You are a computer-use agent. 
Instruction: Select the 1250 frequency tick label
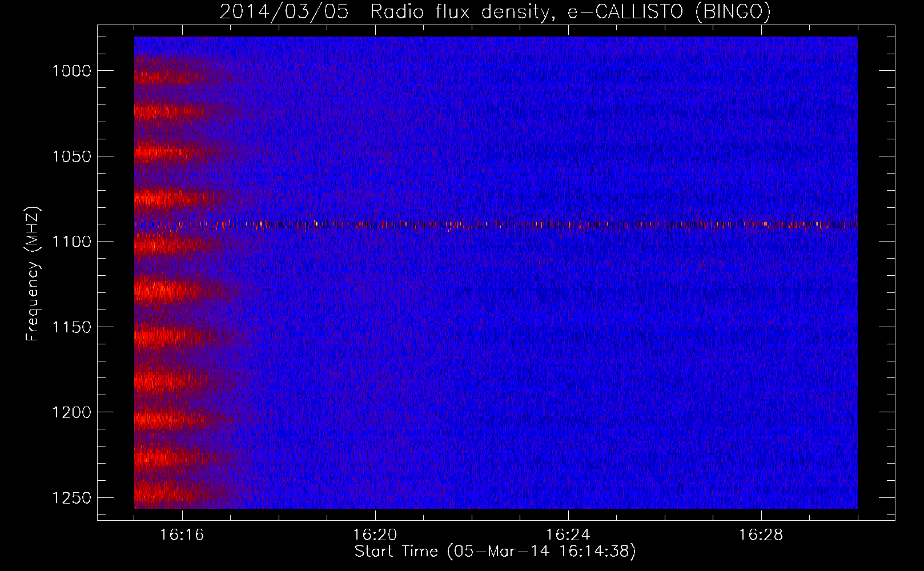pyautogui.click(x=71, y=498)
